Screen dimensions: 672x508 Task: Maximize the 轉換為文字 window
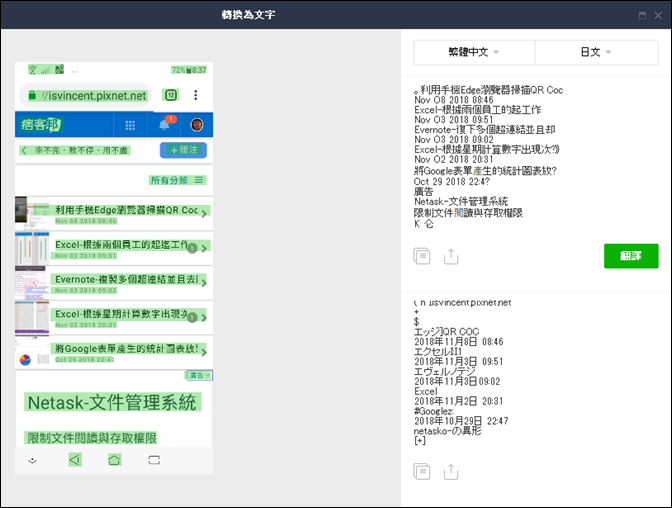pos(642,15)
